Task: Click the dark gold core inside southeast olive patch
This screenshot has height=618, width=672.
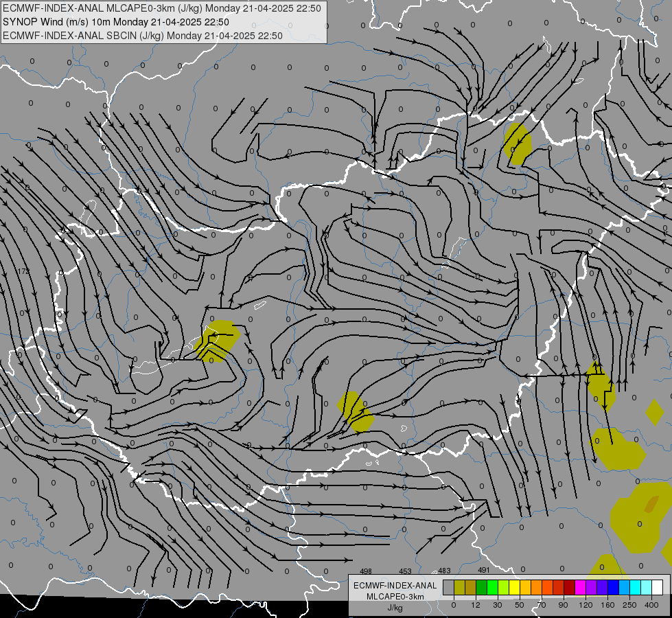Action: tap(651, 504)
